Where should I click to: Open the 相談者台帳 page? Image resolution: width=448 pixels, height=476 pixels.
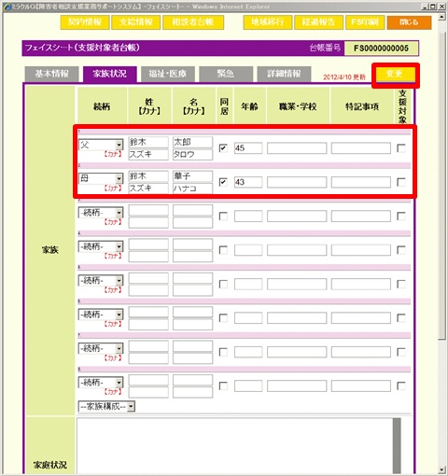point(193,22)
